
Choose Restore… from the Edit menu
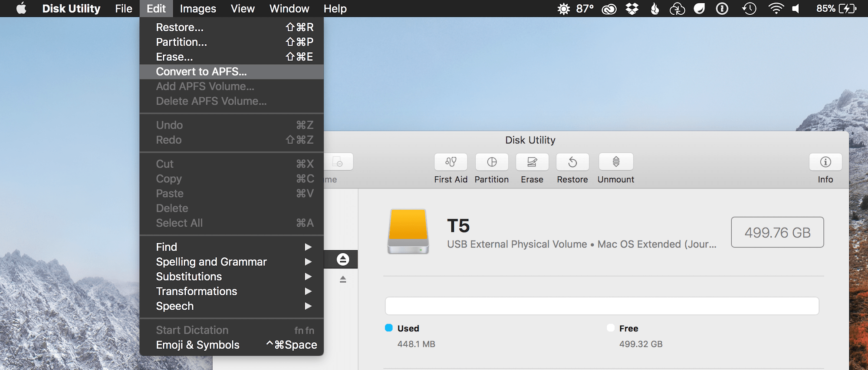click(x=232, y=27)
